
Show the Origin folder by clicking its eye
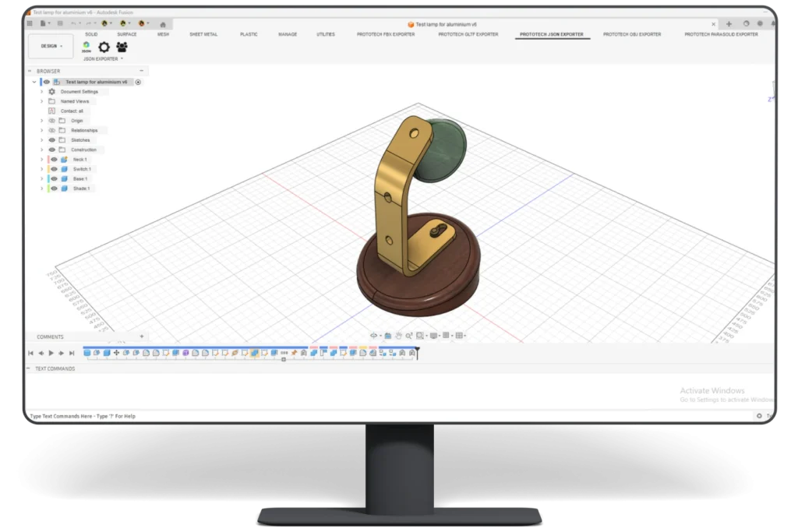click(51, 121)
